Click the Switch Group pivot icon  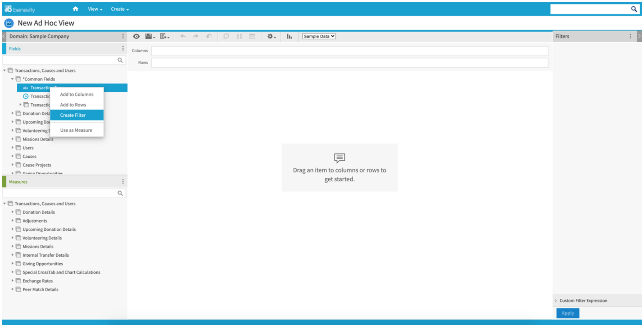[226, 36]
